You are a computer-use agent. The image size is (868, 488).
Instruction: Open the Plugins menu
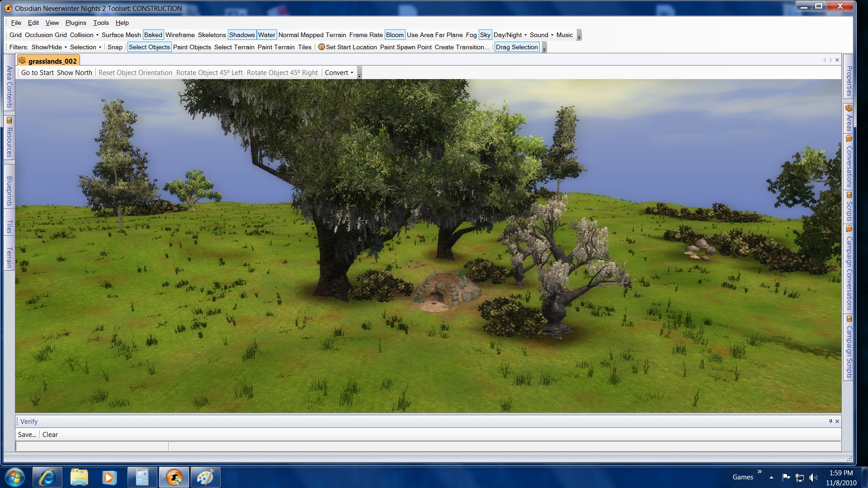[75, 23]
